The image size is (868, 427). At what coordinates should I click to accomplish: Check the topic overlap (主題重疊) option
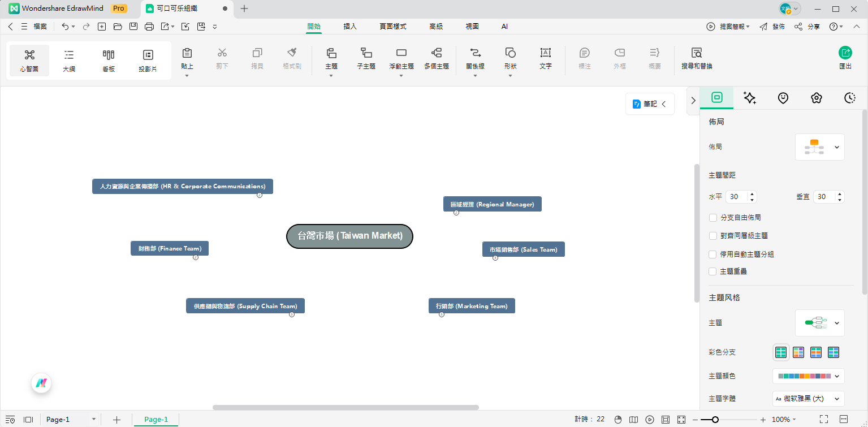point(713,271)
